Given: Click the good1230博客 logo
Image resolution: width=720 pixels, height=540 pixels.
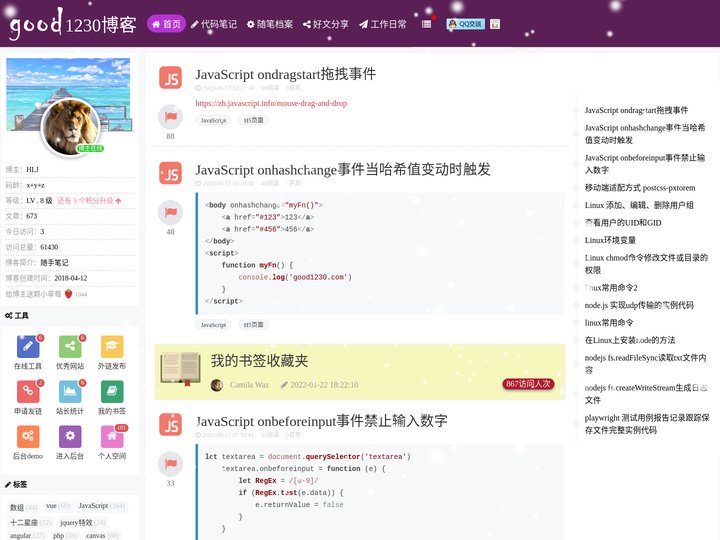Looking at the screenshot, I should point(73,24).
